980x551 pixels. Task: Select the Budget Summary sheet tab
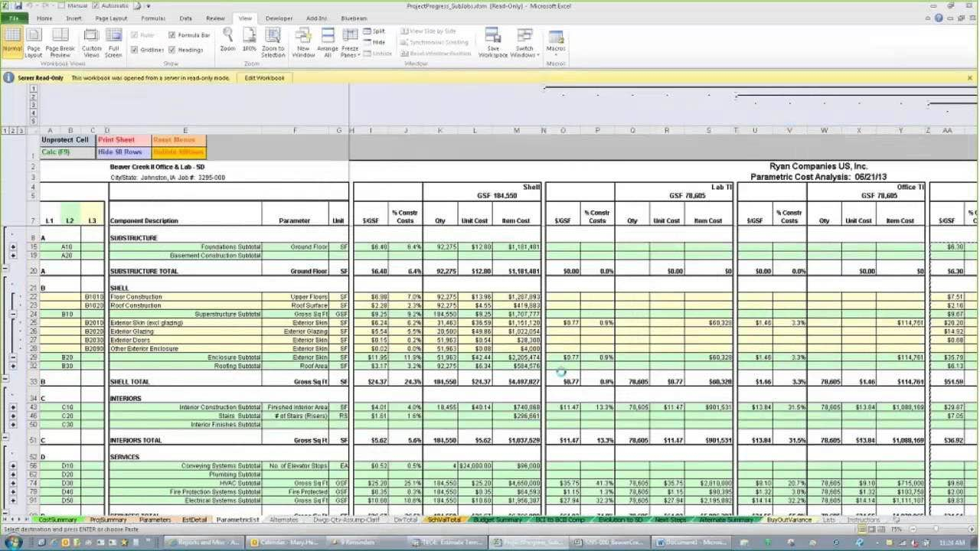coord(500,519)
